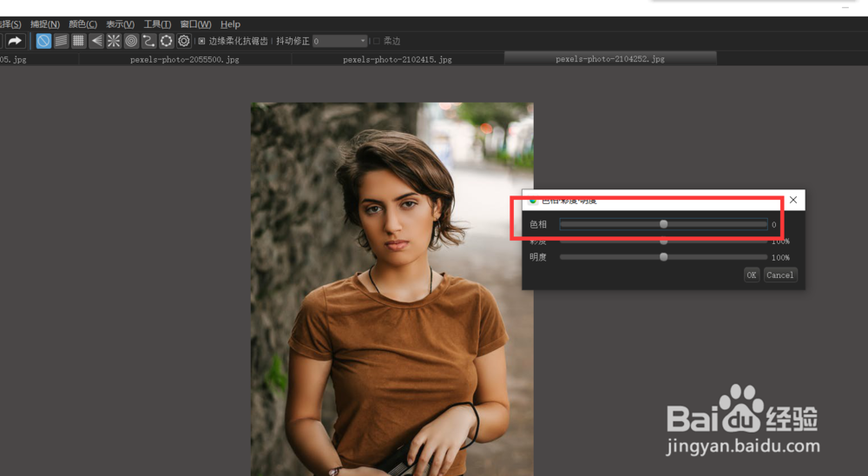This screenshot has width=868, height=476.
Task: Click the 色相 hue slider handle
Action: [x=664, y=224]
